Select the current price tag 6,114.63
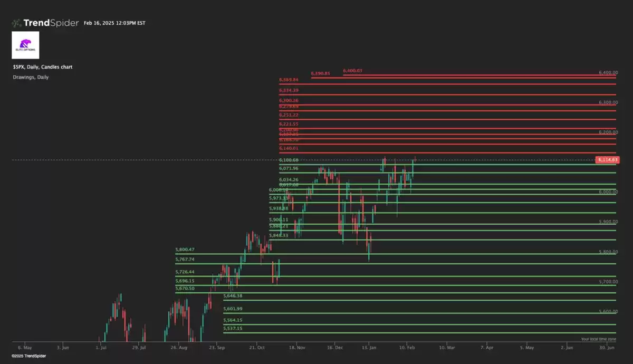The height and width of the screenshot is (364, 633). (x=607, y=159)
